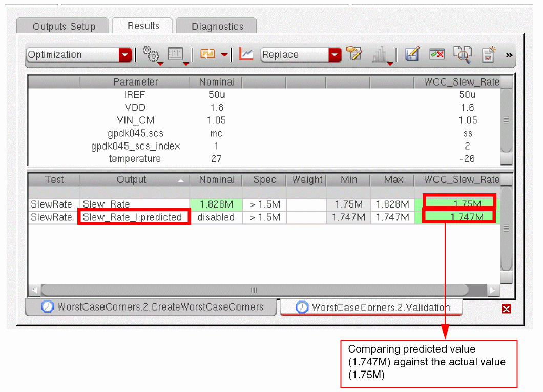Click the Max 1.828M cell
Image resolution: width=543 pixels, height=392 pixels.
[x=392, y=204]
